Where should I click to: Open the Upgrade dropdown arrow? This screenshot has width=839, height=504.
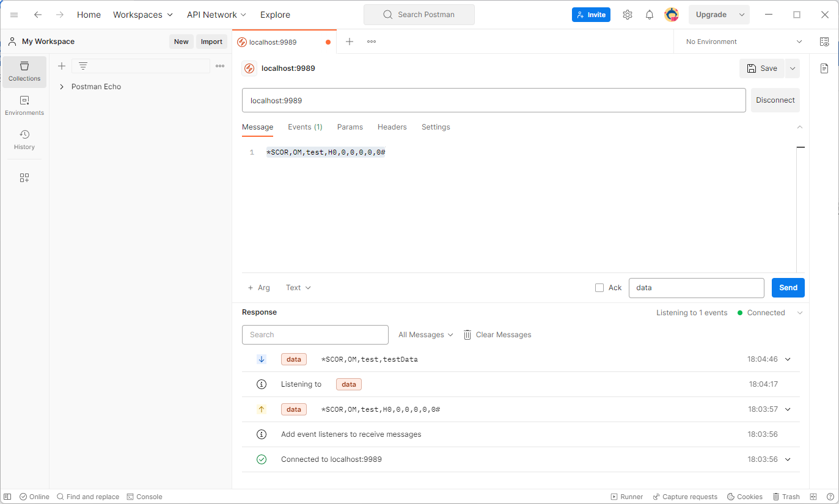(x=742, y=15)
